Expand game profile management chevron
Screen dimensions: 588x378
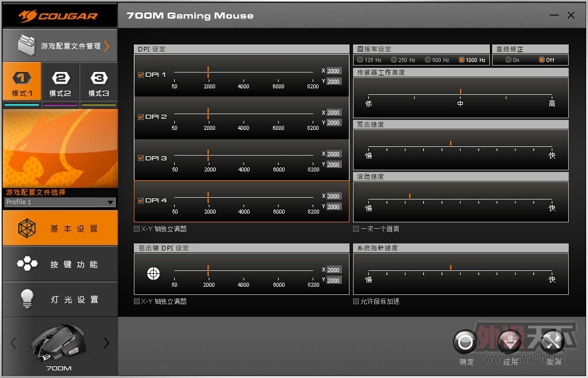107,46
